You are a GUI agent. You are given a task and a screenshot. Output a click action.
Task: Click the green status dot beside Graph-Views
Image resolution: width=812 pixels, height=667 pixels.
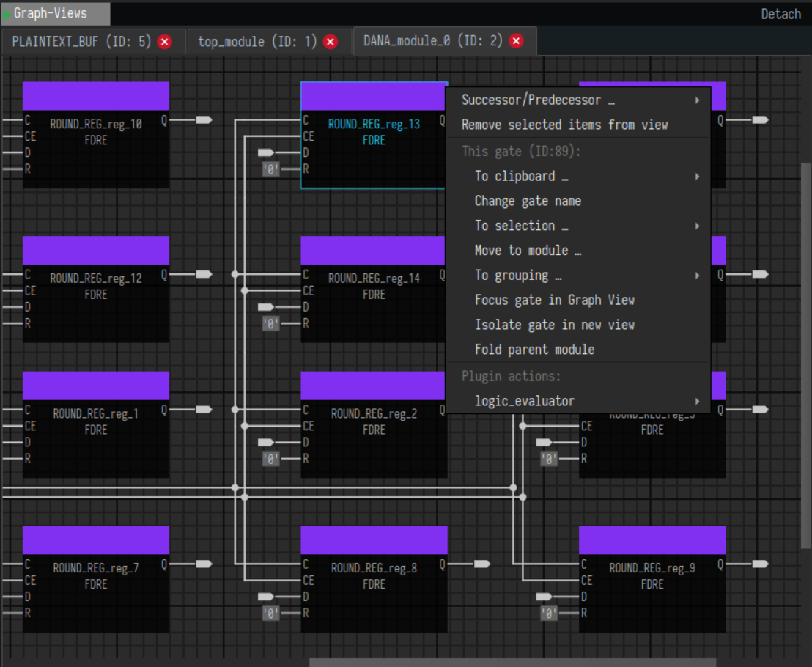tap(7, 13)
